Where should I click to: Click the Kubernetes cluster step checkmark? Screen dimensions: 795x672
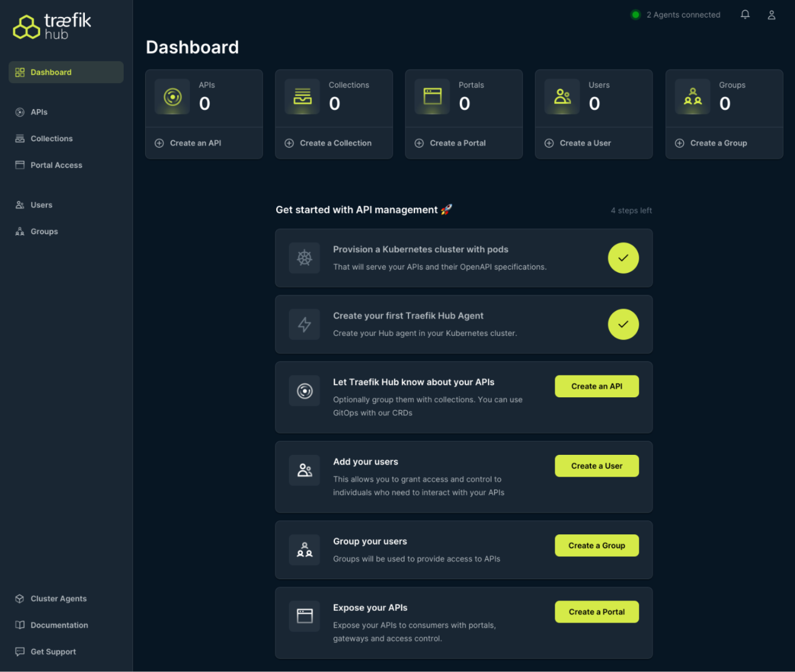pos(623,258)
